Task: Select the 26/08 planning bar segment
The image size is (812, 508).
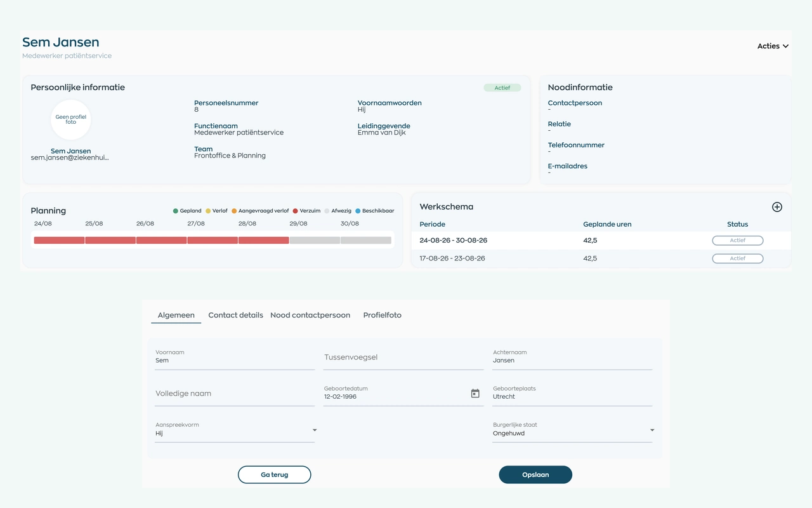Action: tap(161, 241)
